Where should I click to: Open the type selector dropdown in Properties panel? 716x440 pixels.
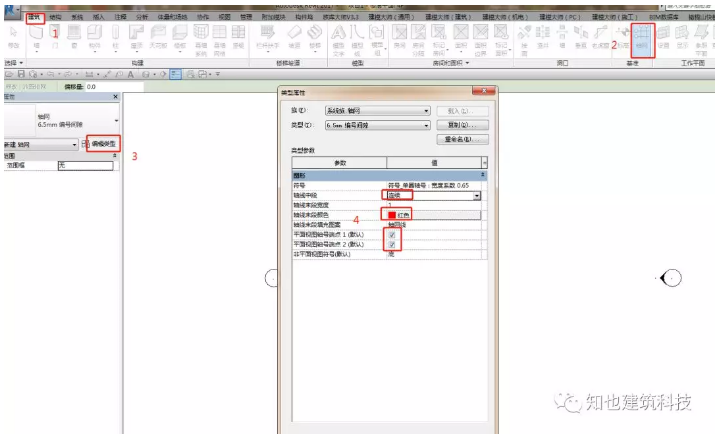[x=116, y=120]
